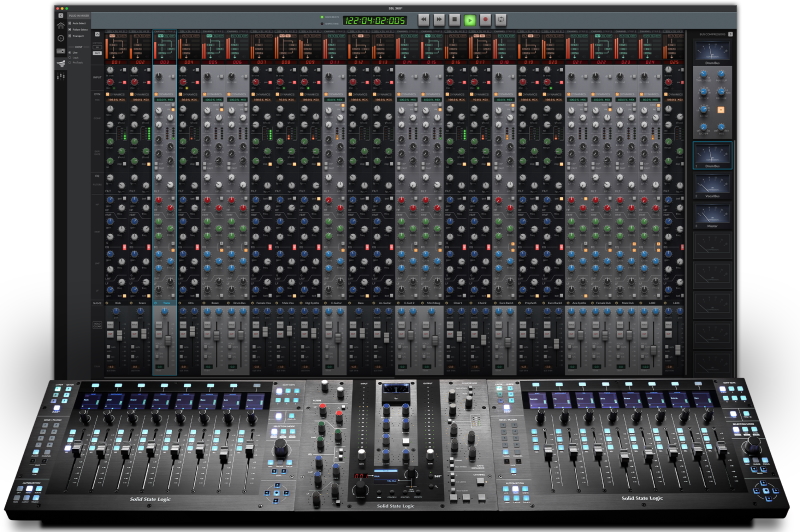This screenshot has height=532, width=800.
Task: Select the second radio option below Live
Action: pyautogui.click(x=70, y=58)
